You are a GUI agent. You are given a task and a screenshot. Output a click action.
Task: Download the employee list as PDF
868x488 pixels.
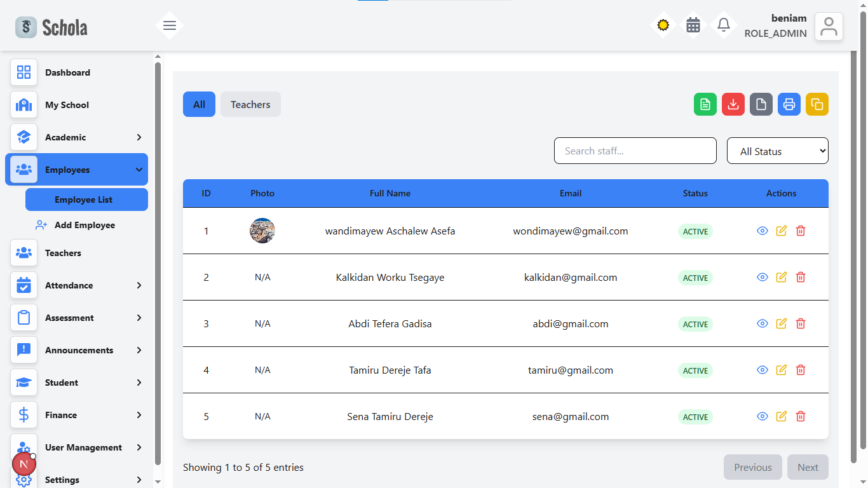pyautogui.click(x=733, y=104)
